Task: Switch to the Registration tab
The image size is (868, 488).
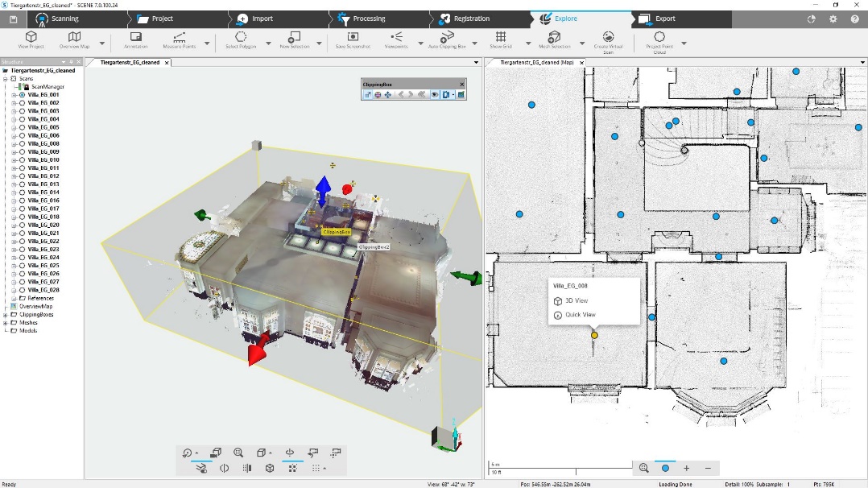Action: click(x=465, y=19)
